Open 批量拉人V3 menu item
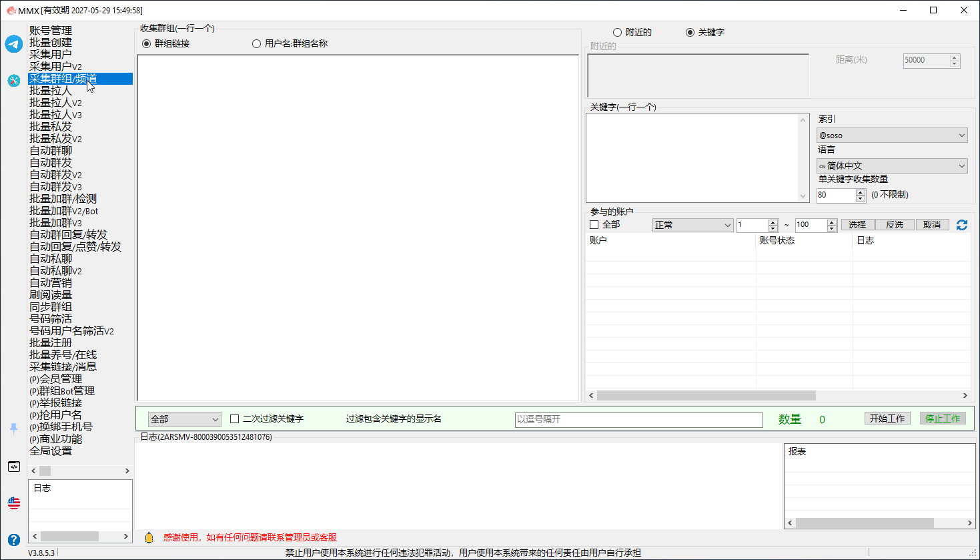The height and width of the screenshot is (560, 980). [x=55, y=115]
